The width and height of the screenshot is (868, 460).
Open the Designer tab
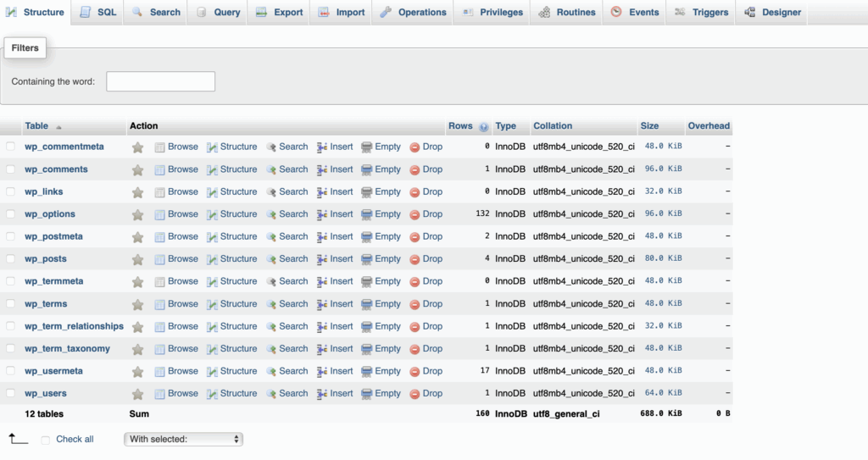pos(772,12)
